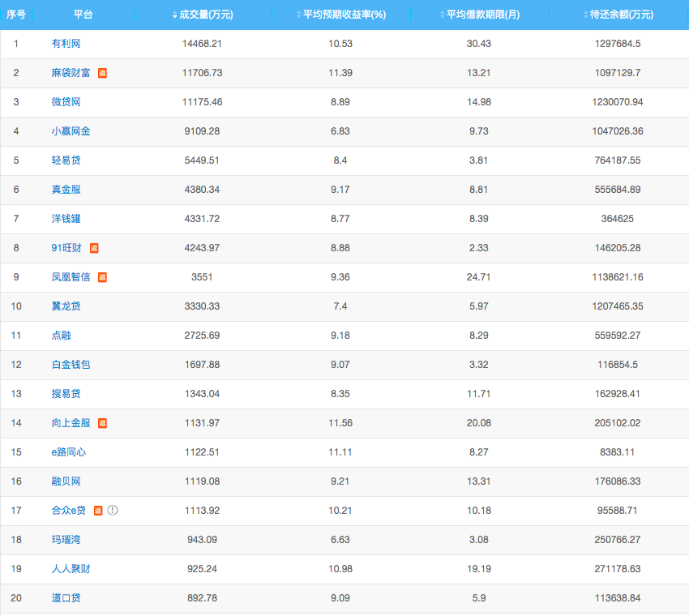This screenshot has height=616, width=689.
Task: Select the 合众e贷 platform link
Action: click(x=69, y=511)
